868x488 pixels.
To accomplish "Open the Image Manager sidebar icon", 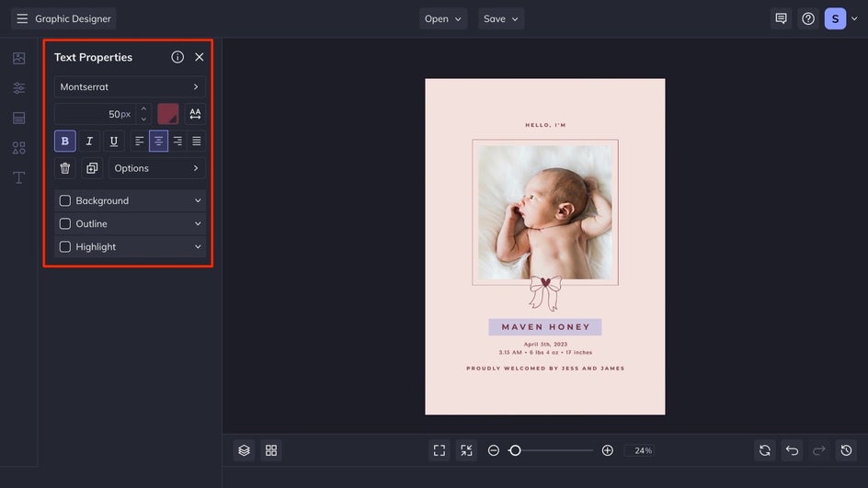I will pyautogui.click(x=18, y=58).
